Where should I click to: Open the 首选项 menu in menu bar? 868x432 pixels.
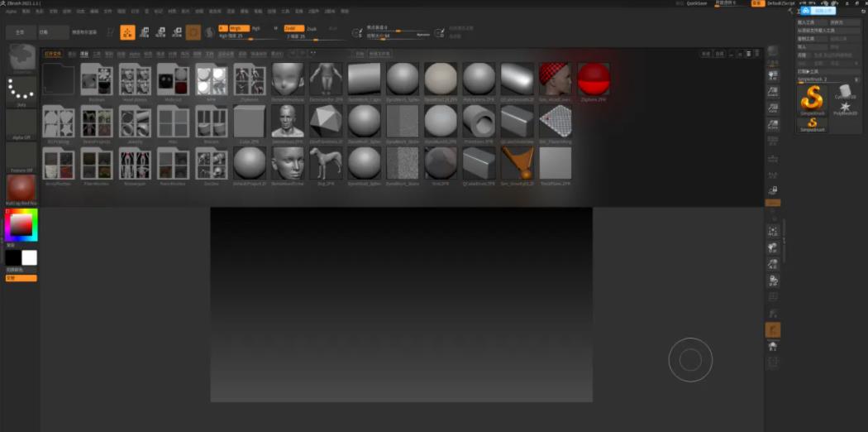215,11
